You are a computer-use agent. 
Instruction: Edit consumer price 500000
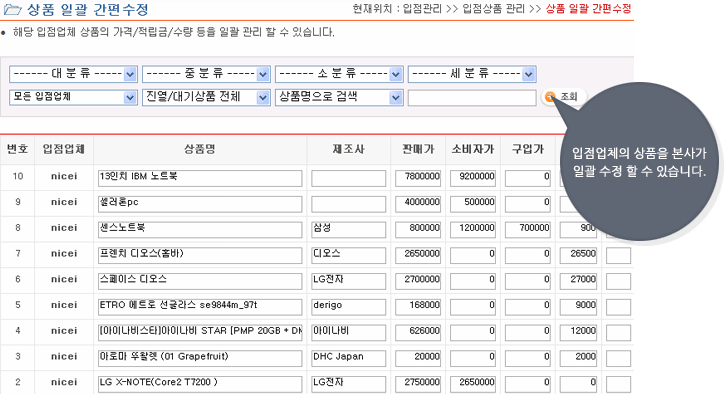pyautogui.click(x=473, y=204)
